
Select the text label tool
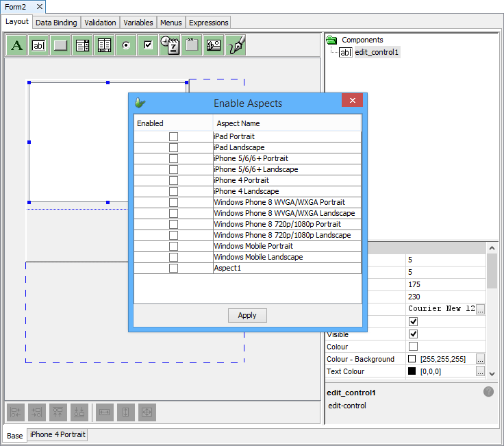point(17,46)
